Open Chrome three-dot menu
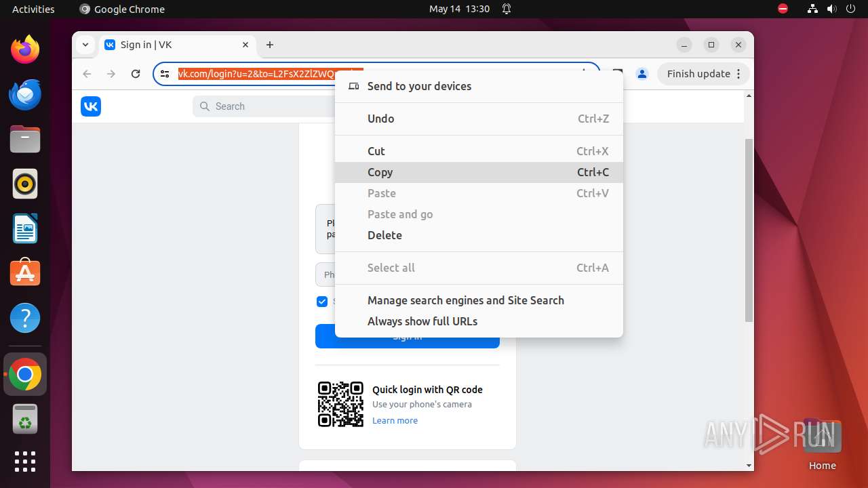868x488 pixels. pyautogui.click(x=739, y=74)
